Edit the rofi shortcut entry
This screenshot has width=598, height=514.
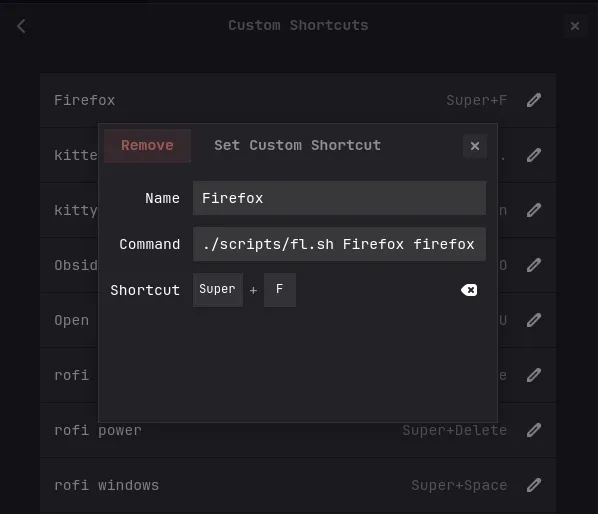[534, 375]
